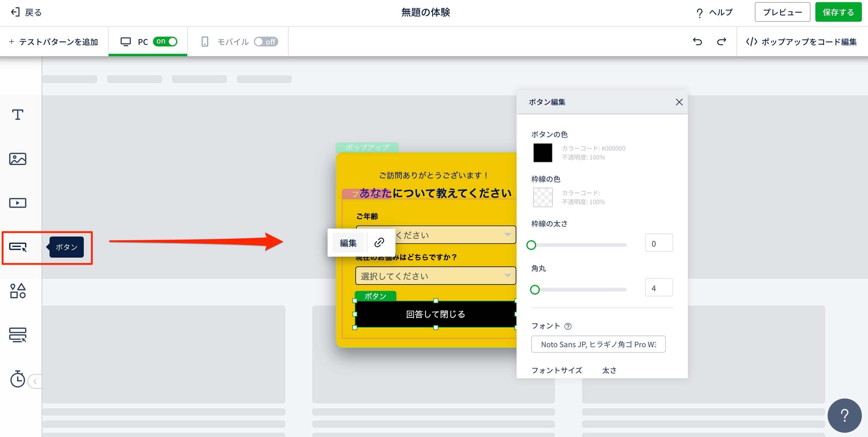Viewport: 868px width, 437px height.
Task: Open the ご年齢 dropdown arrow
Action: (507, 235)
